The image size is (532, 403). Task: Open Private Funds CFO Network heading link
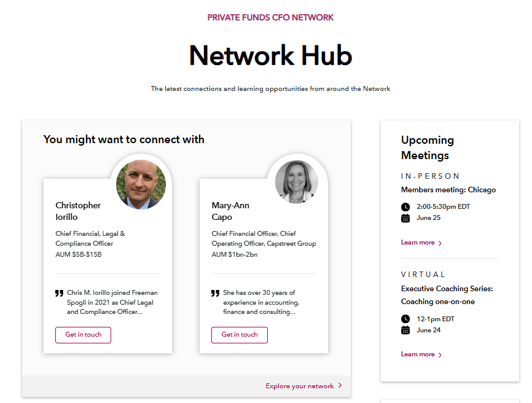coord(270,17)
